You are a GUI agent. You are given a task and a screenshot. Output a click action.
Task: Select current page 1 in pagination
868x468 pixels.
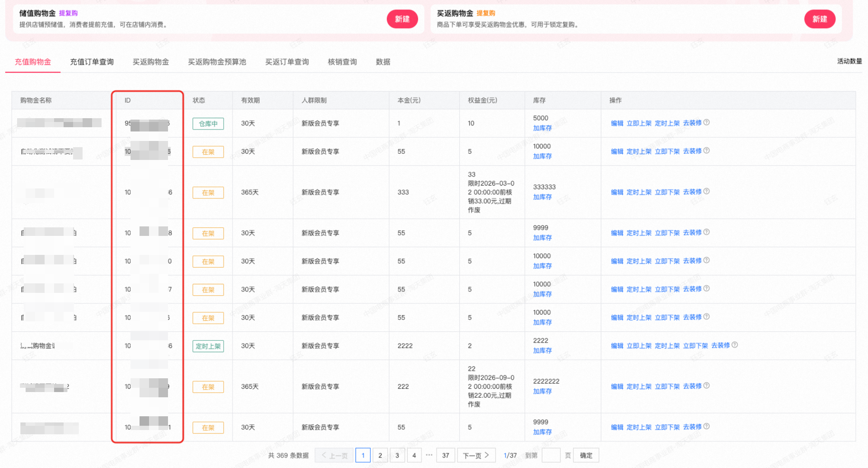[x=363, y=456]
